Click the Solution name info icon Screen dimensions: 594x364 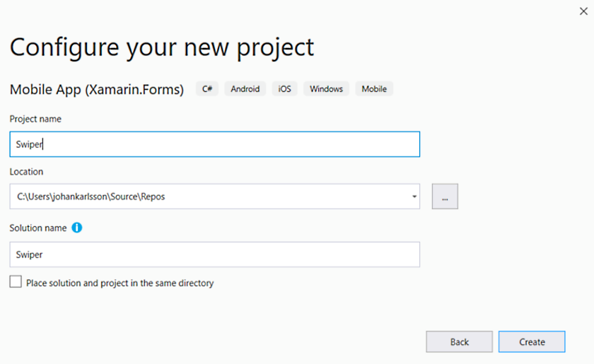[77, 228]
